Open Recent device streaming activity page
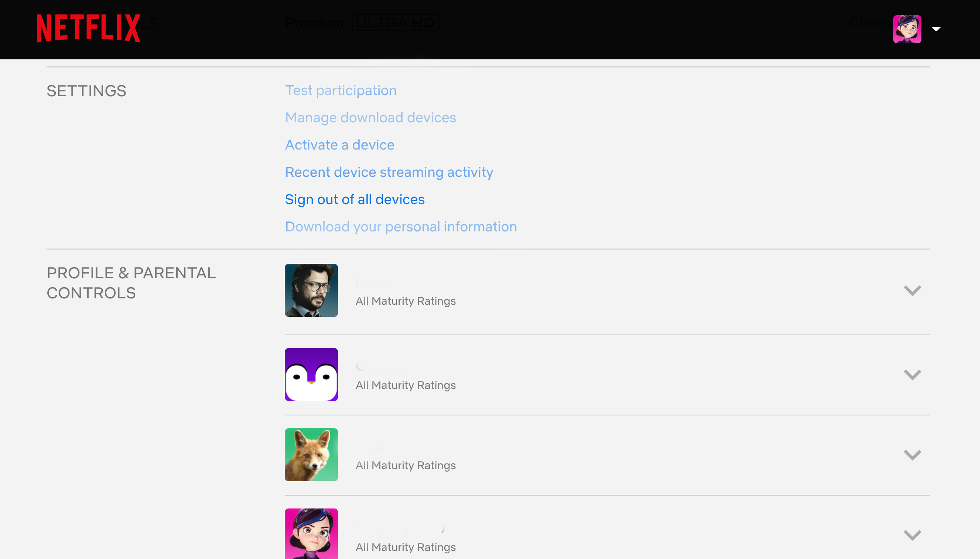This screenshot has height=559, width=980. (x=389, y=172)
